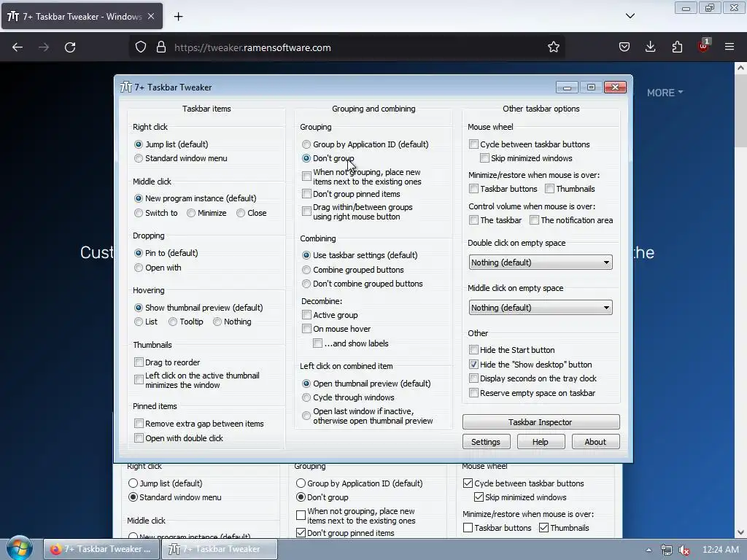The image size is (747, 560).
Task: Check Decombine Active group
Action: tap(330, 315)
